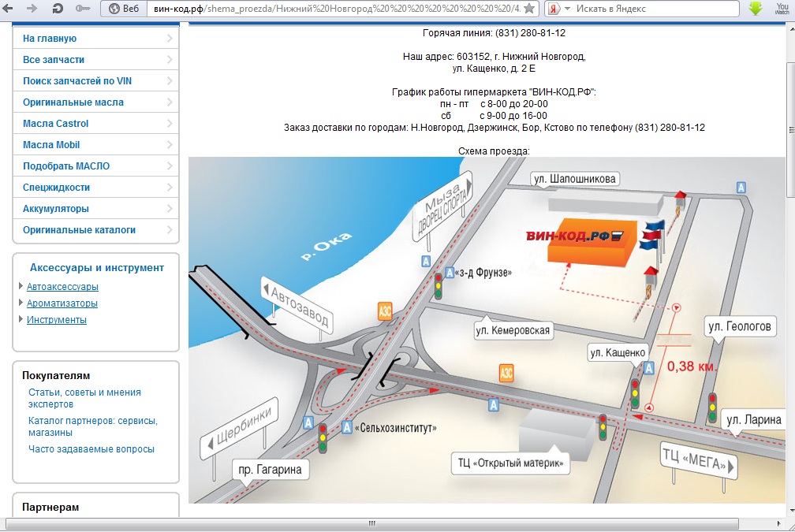Open Каталог партнеров: сервисы, магазины

coord(93,426)
